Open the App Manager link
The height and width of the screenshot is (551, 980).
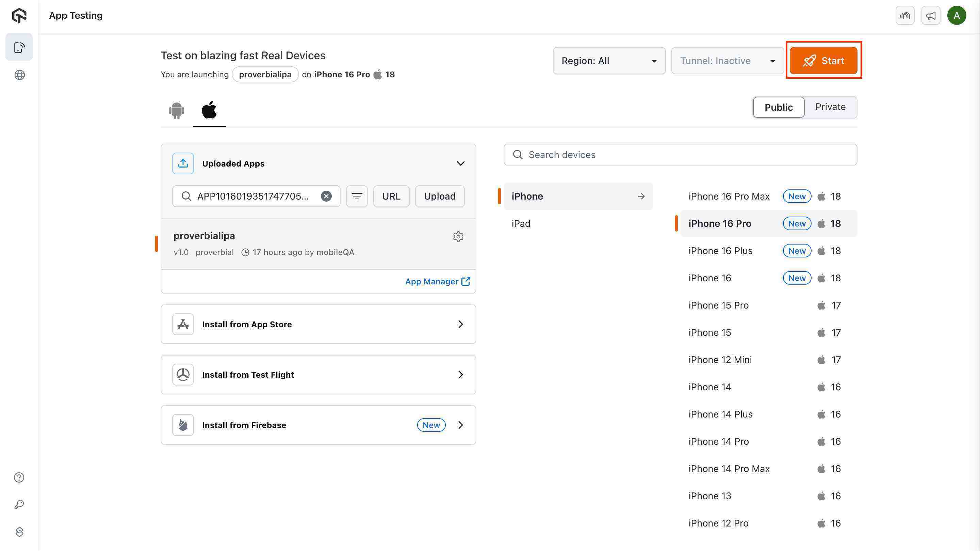(438, 281)
